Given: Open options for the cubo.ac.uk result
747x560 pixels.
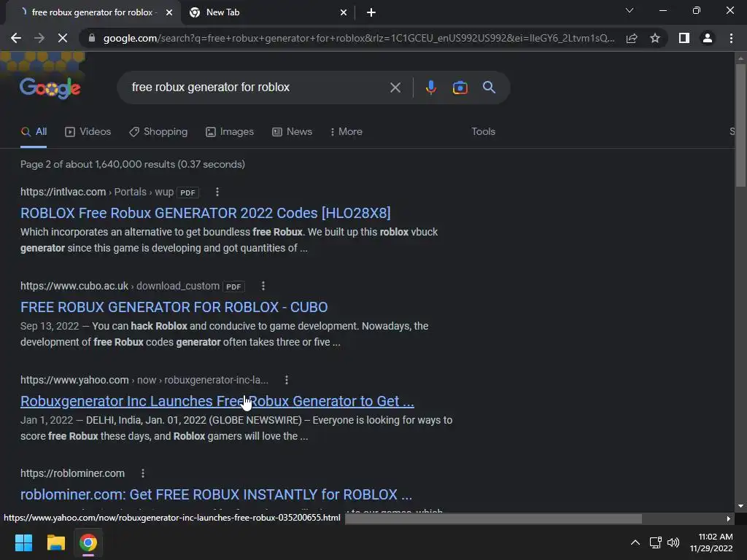Looking at the screenshot, I should click(x=263, y=286).
